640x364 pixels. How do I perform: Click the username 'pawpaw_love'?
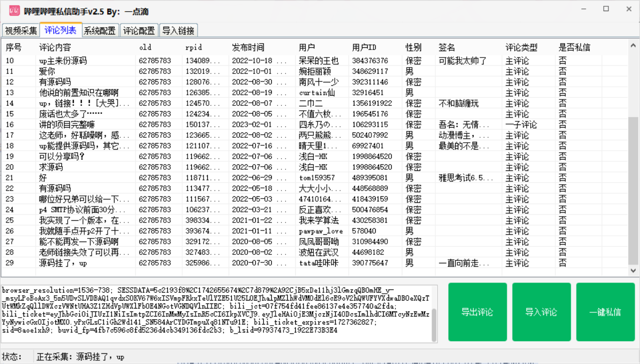(321, 231)
